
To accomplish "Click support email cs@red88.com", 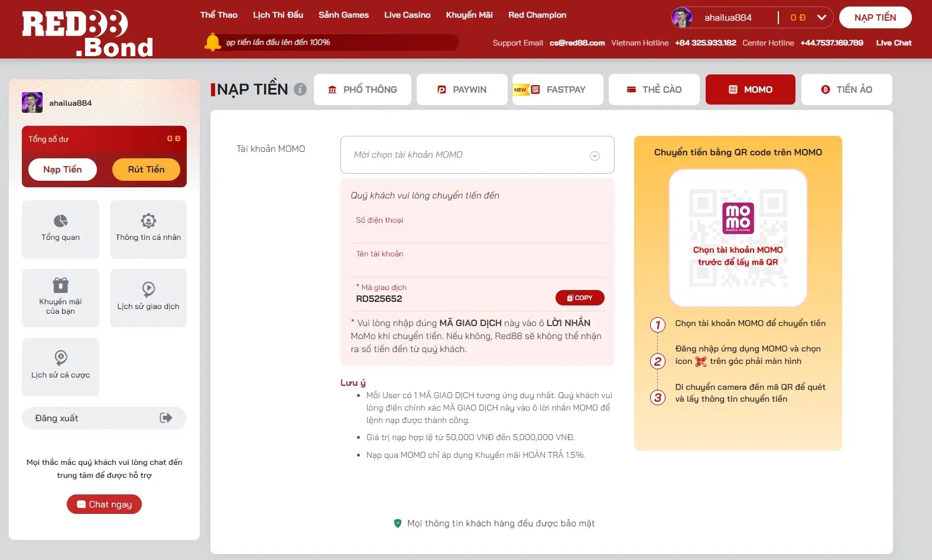I will (577, 43).
